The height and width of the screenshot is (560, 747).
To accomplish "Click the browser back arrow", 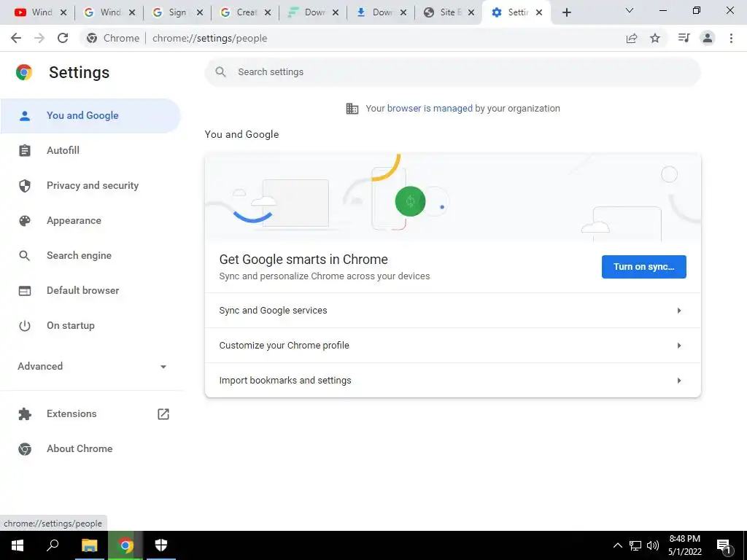I will (x=16, y=38).
